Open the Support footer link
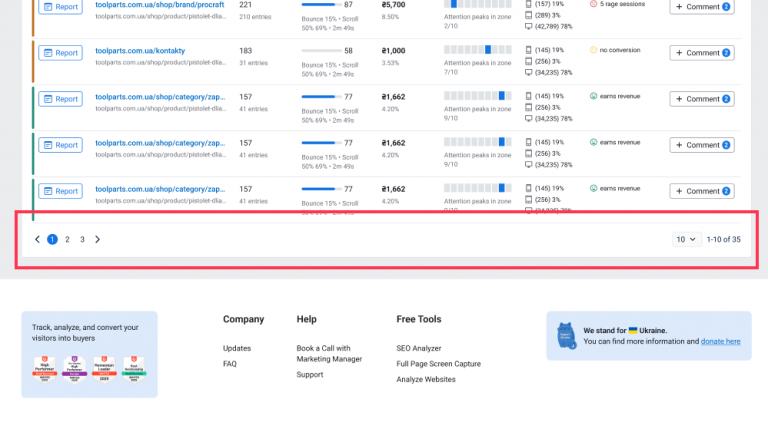 pos(310,375)
